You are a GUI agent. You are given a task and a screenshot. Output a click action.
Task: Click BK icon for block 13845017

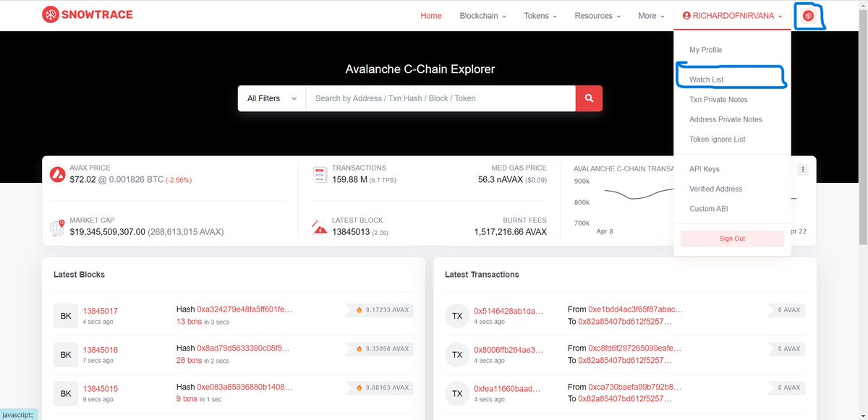[65, 316]
